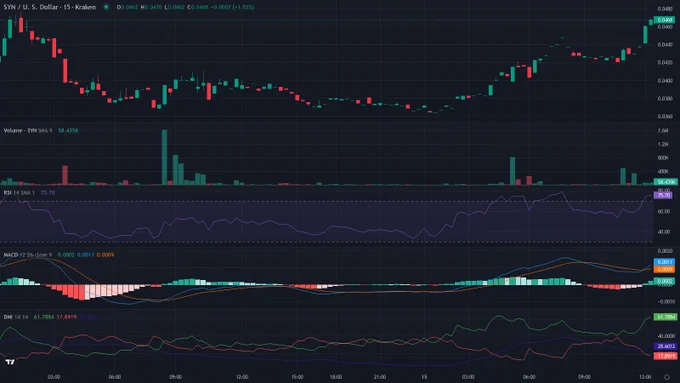Click the blue MACD tag 0.0011
Screen dimensions: 680x383
coord(665,262)
